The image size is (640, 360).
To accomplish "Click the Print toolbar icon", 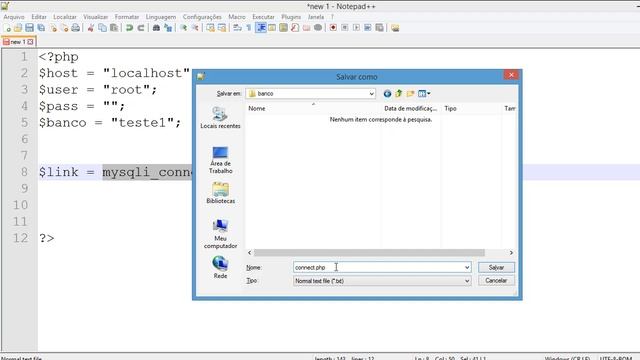I will [76, 28].
